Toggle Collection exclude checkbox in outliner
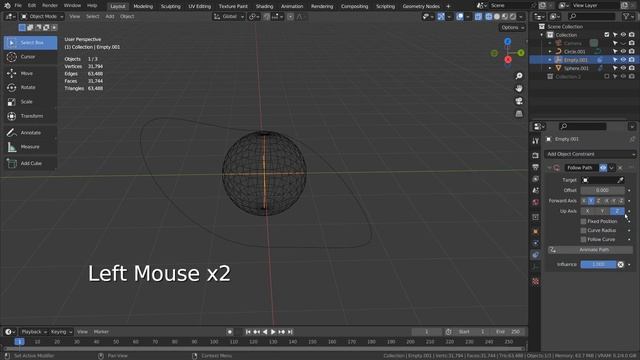640x360 pixels. click(607, 35)
